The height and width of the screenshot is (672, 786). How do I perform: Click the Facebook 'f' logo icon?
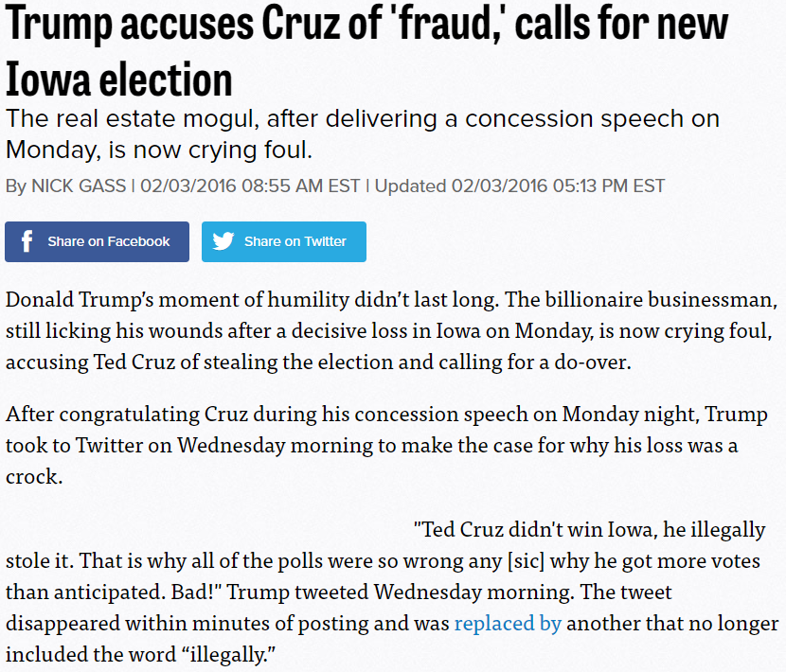27,241
